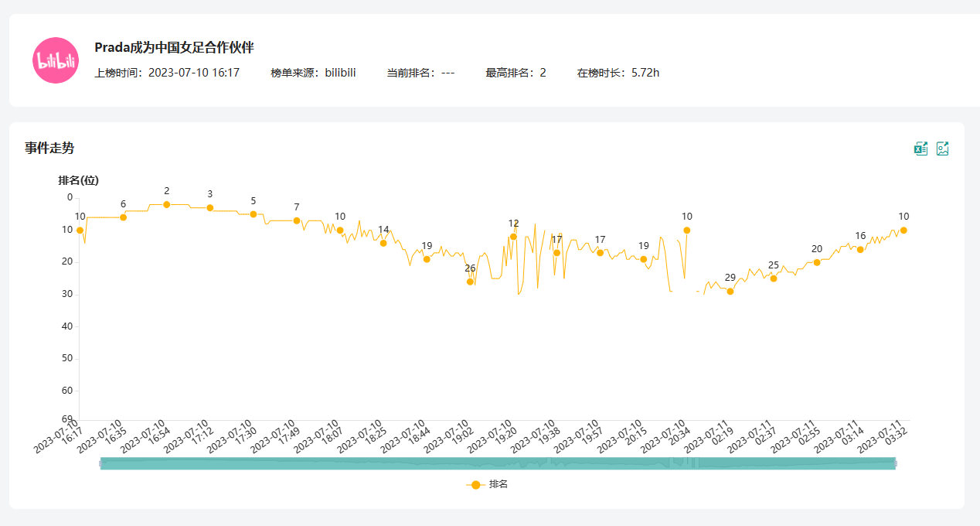This screenshot has width=980, height=526.
Task: Click the pink bilibili logo
Action: [x=56, y=60]
